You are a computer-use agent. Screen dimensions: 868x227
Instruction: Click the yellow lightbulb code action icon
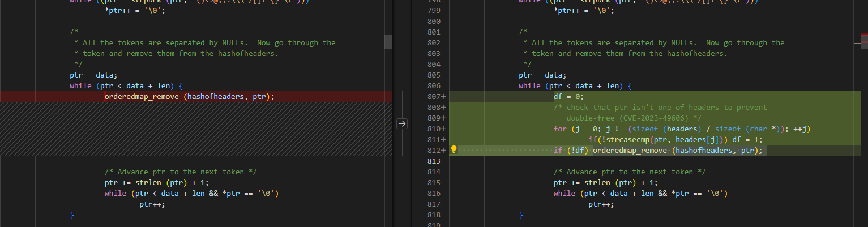click(454, 150)
